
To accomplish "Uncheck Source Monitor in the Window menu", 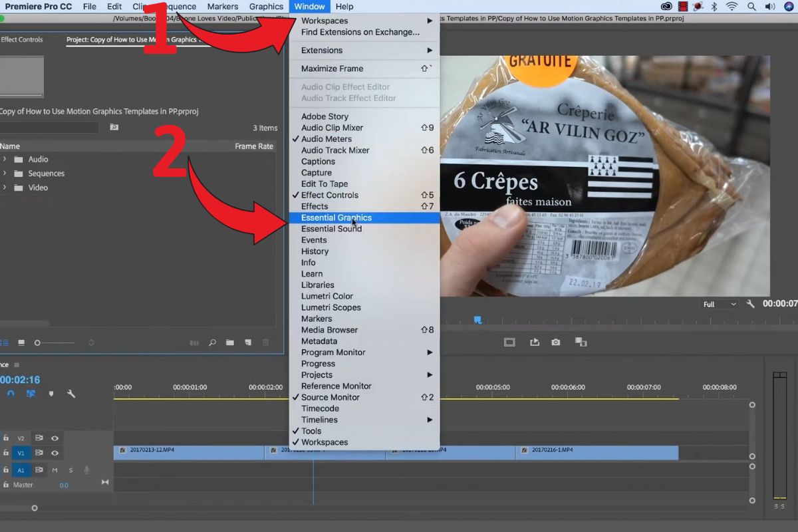I will (364, 397).
